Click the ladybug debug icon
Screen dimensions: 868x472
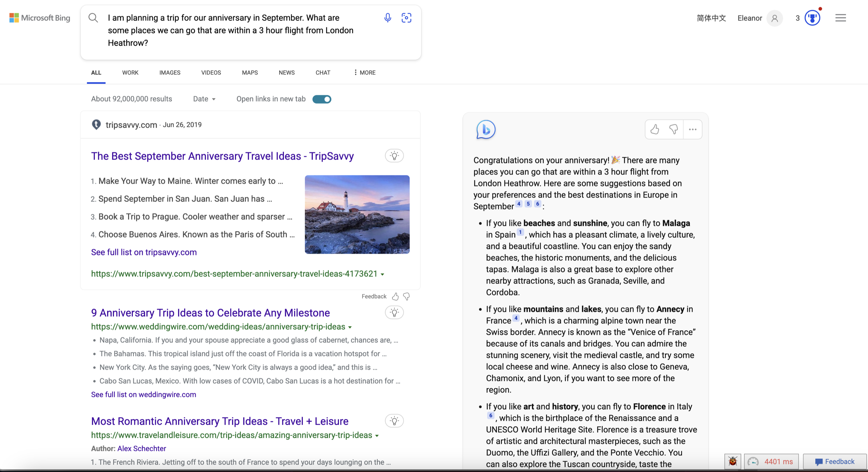click(x=733, y=461)
